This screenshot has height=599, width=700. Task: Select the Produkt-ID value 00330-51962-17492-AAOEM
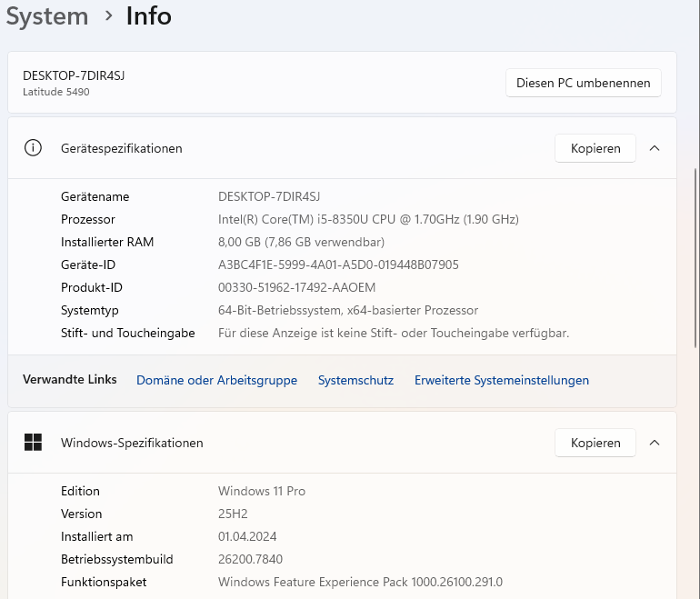297,287
